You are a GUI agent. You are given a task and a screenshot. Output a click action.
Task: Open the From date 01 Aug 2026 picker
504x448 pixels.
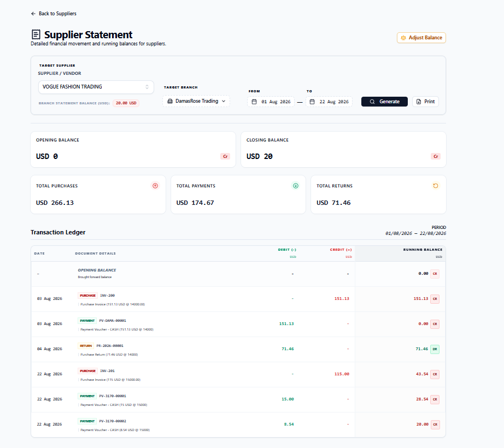(x=271, y=102)
